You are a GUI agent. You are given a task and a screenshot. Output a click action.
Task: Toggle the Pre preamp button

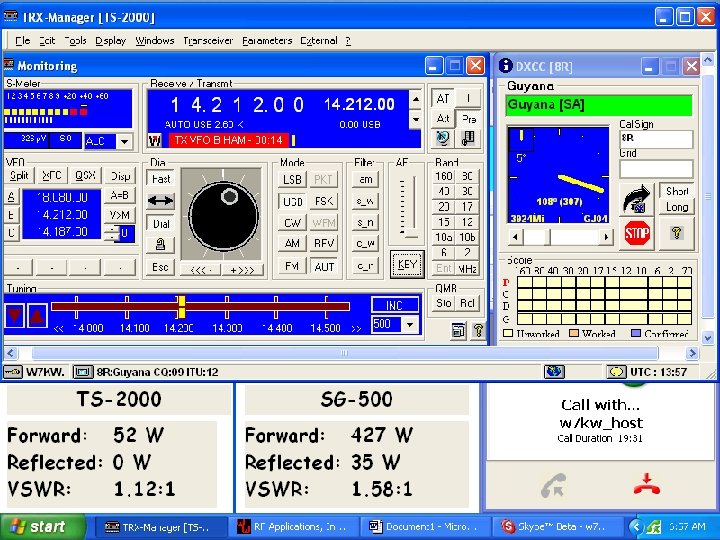click(469, 118)
